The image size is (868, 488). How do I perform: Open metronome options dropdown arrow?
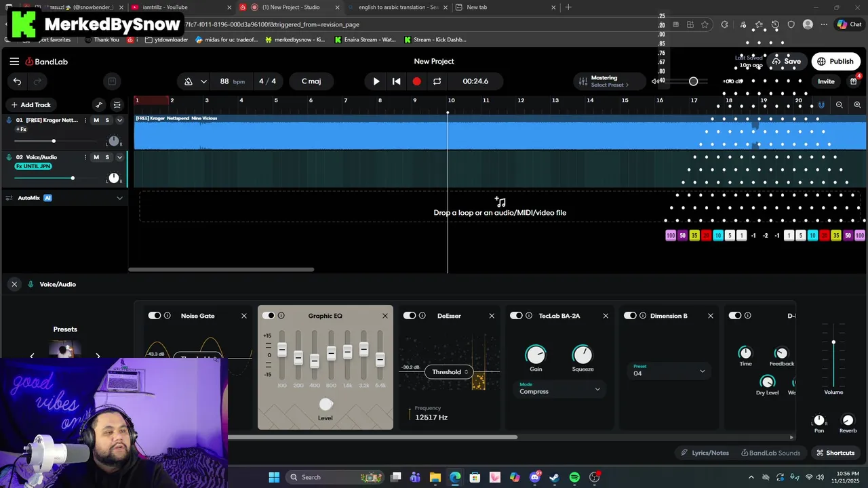coord(203,81)
